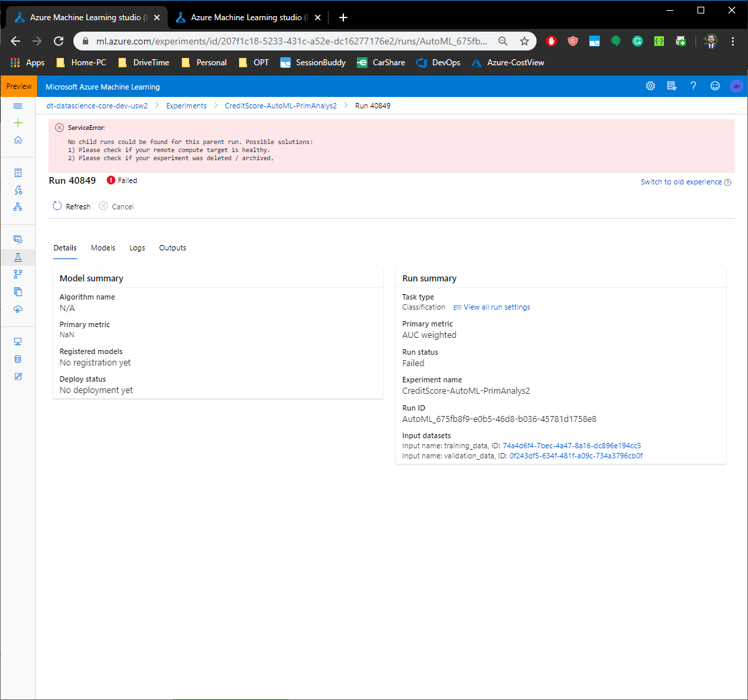Open the Logs tab
This screenshot has height=700, width=748.
[x=137, y=248]
